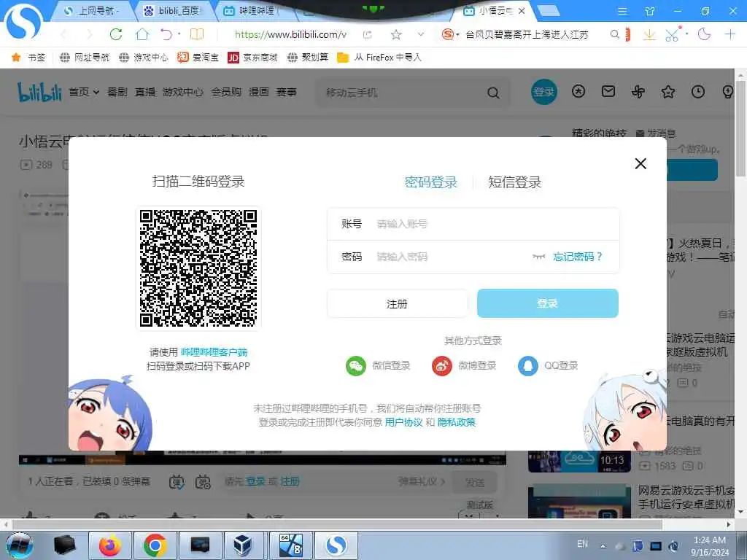Open the 用户协议 link
Image resolution: width=747 pixels, height=560 pixels.
point(403,422)
